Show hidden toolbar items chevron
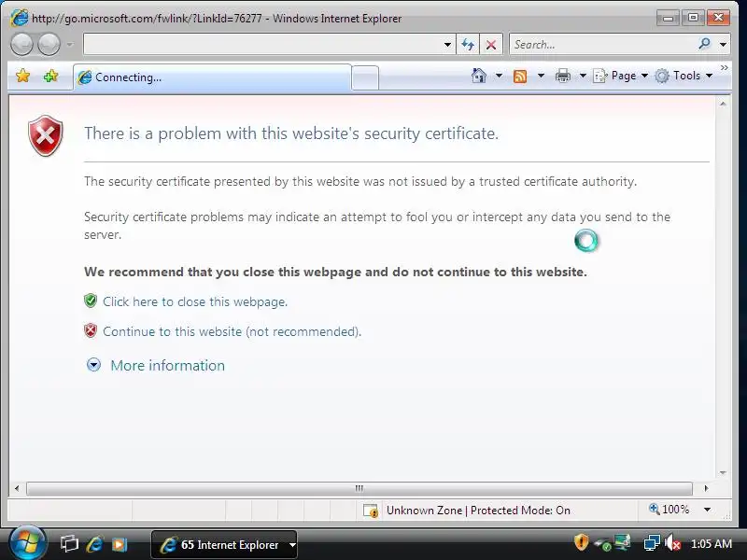Viewport: 747px width, 560px height. tap(725, 68)
